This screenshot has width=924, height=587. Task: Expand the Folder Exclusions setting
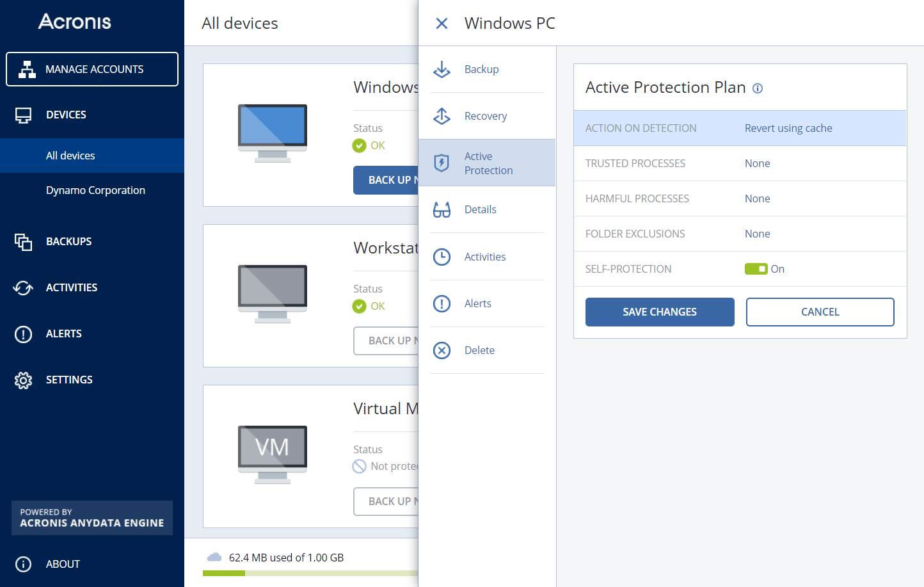(x=740, y=234)
